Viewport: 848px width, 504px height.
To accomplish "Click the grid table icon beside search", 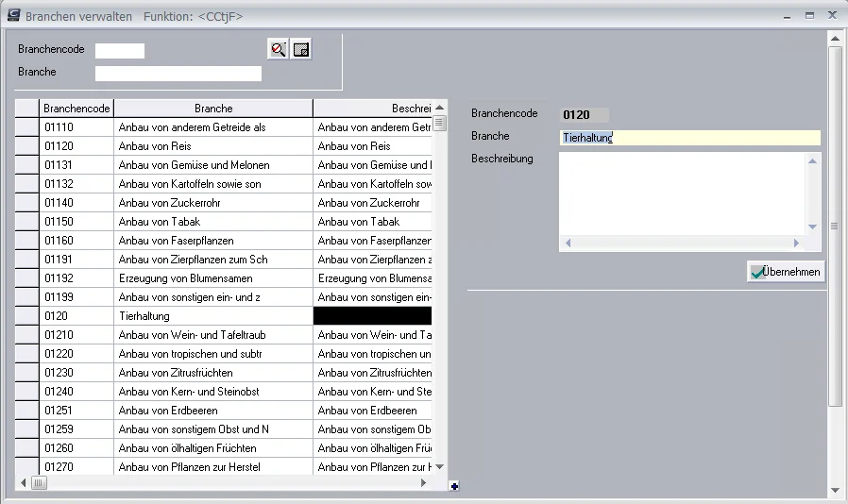I will [301, 49].
